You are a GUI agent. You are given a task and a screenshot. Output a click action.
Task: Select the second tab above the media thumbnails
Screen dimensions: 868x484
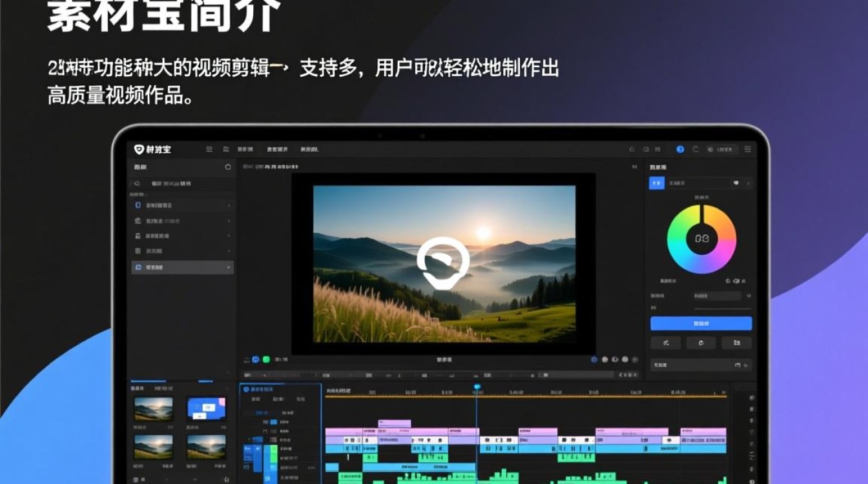tap(163, 388)
